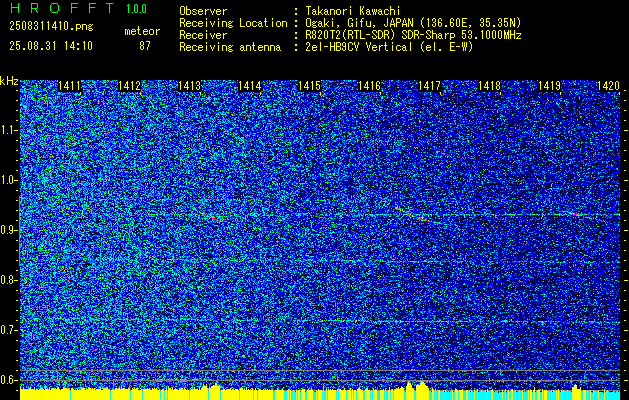Click the meteor count value 87
This screenshot has height=400, width=629.
point(145,46)
